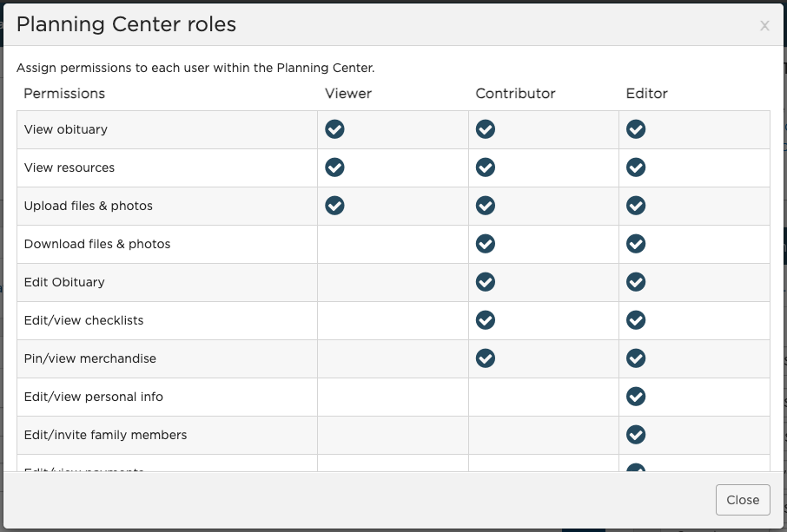Click the View obituary checkmark under Editor
This screenshot has width=787, height=532.
[635, 129]
